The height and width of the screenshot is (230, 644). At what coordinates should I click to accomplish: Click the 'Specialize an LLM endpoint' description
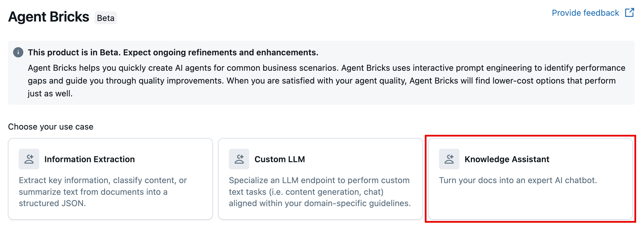point(319,180)
